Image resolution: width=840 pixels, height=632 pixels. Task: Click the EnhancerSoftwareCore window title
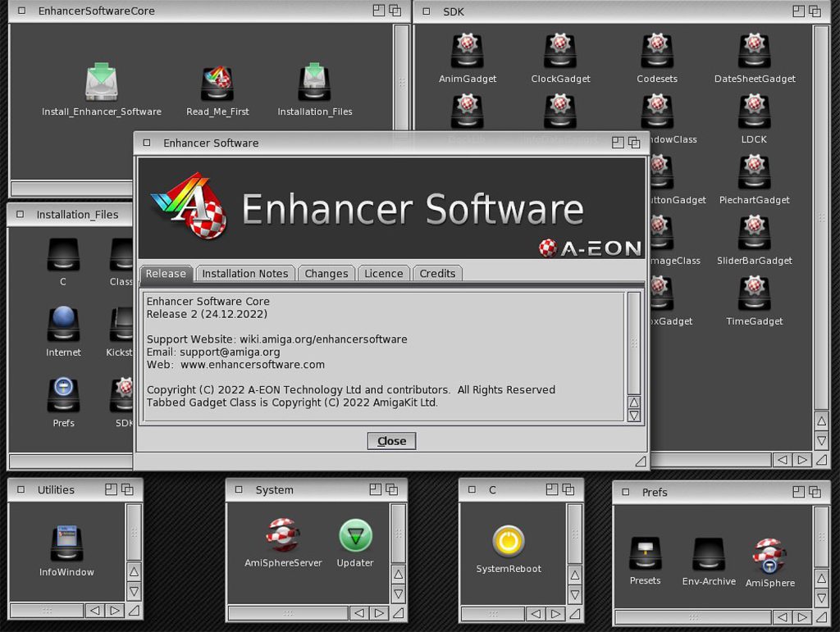(x=97, y=11)
